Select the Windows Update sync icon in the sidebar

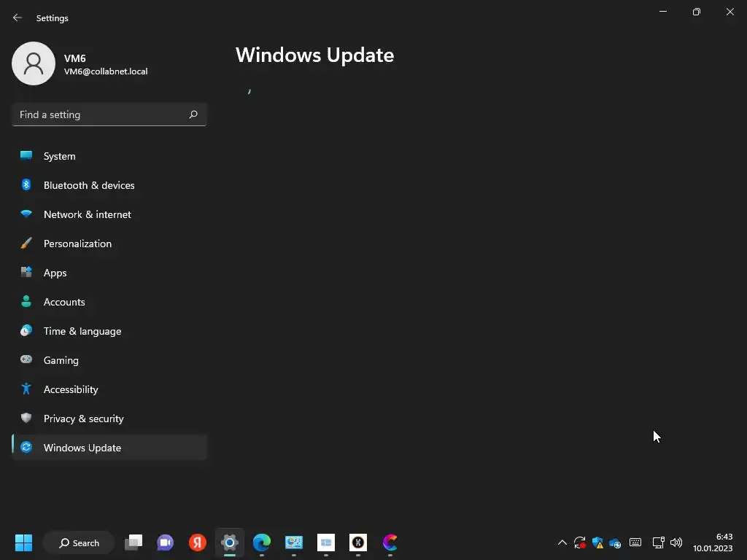pos(26,447)
